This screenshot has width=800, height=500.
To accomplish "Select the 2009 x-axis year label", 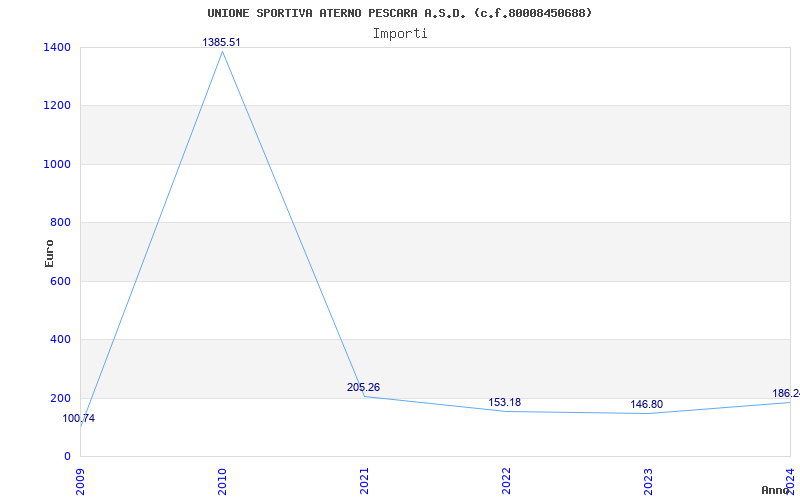I will point(80,481).
